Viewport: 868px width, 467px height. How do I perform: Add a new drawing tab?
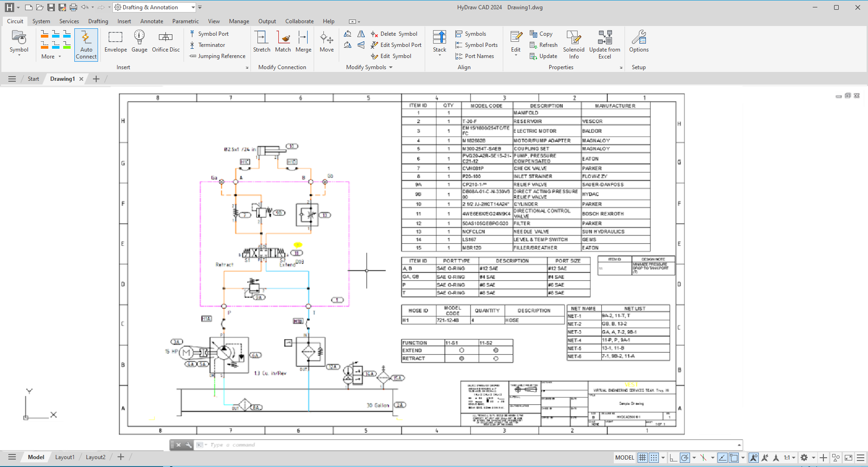[x=96, y=79]
